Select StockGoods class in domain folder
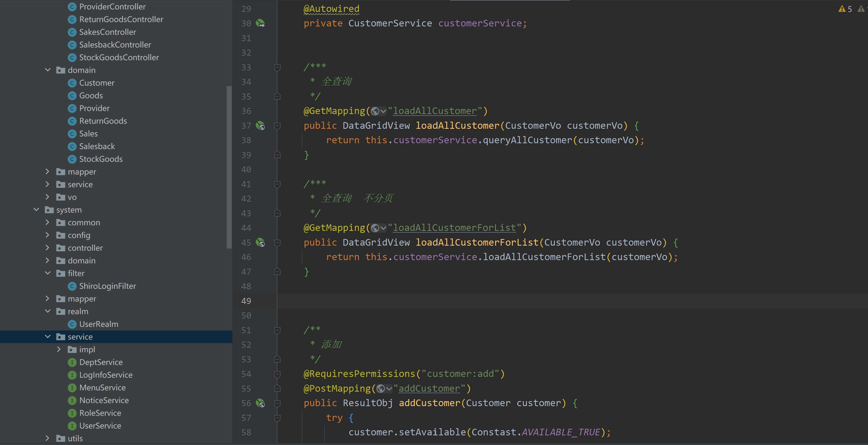 coord(100,158)
